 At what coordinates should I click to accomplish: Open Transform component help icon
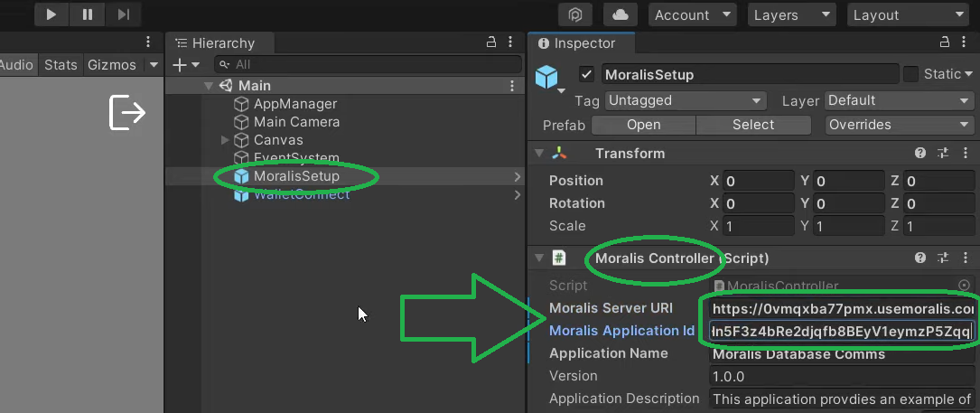pyautogui.click(x=920, y=154)
